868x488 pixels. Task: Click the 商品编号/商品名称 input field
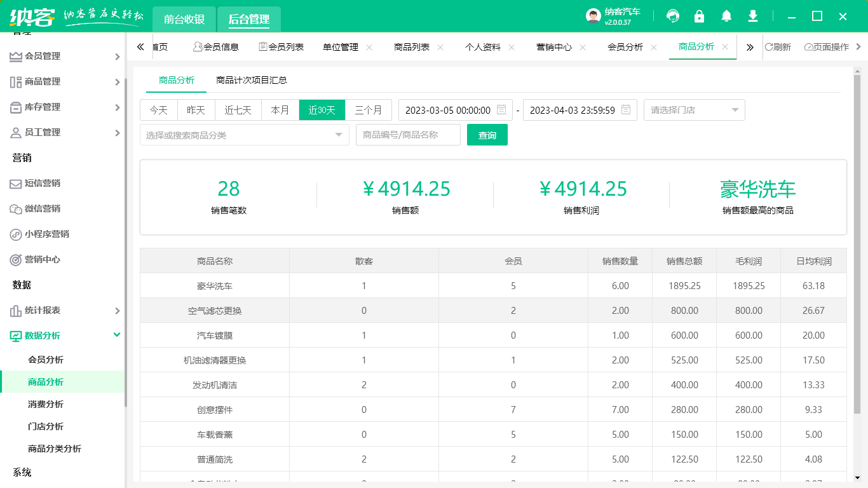tap(408, 134)
